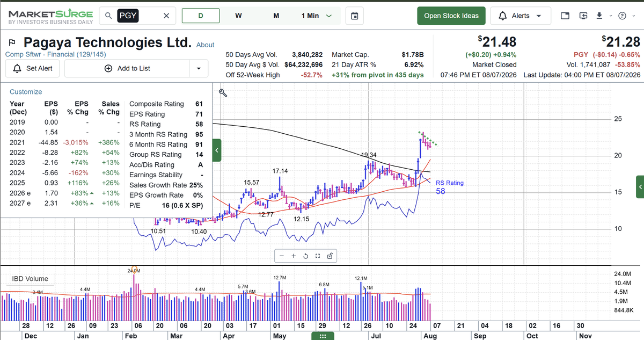The width and height of the screenshot is (644, 340).
Task: Reset the chart with circular arrow
Action: tap(305, 256)
